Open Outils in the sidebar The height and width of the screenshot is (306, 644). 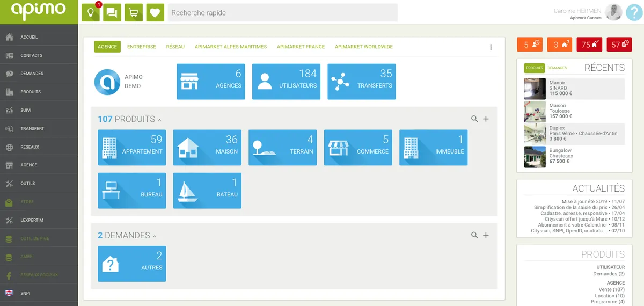tap(39, 183)
